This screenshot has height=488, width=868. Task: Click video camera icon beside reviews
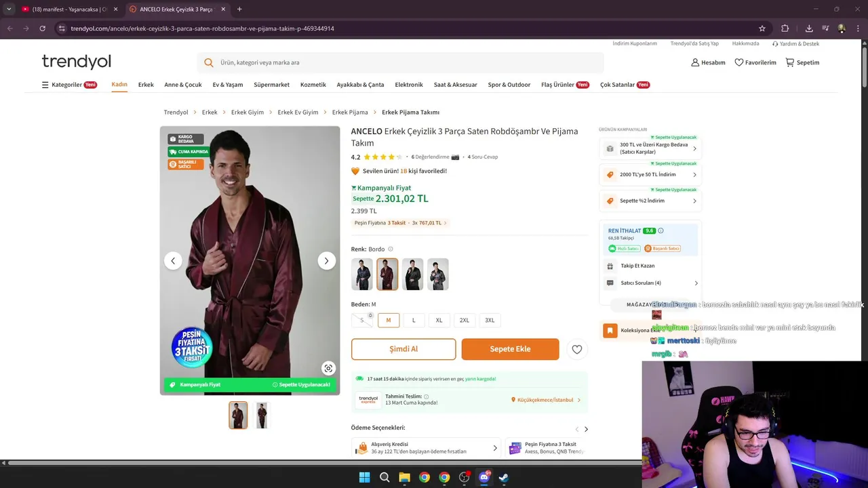455,157
